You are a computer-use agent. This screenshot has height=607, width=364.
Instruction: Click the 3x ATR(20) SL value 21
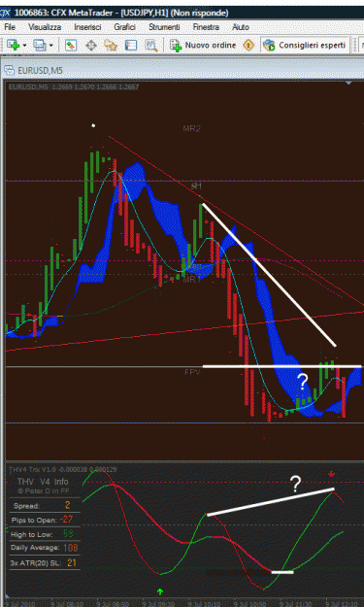tap(72, 562)
